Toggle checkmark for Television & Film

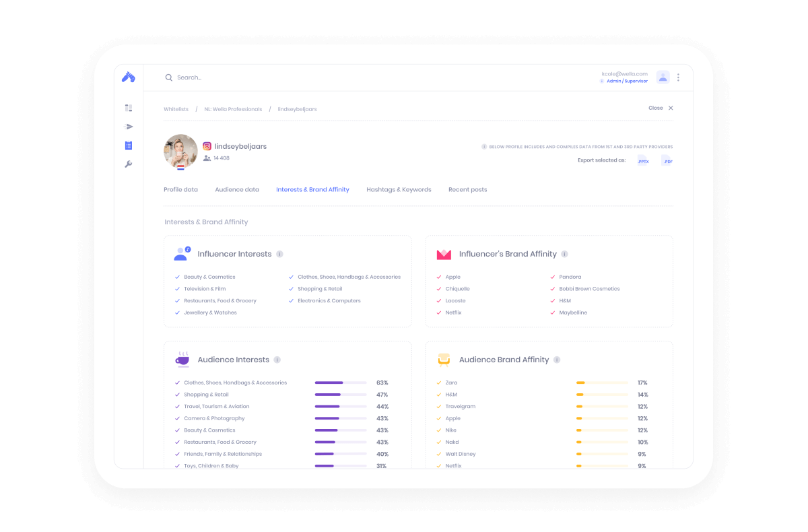pos(177,289)
